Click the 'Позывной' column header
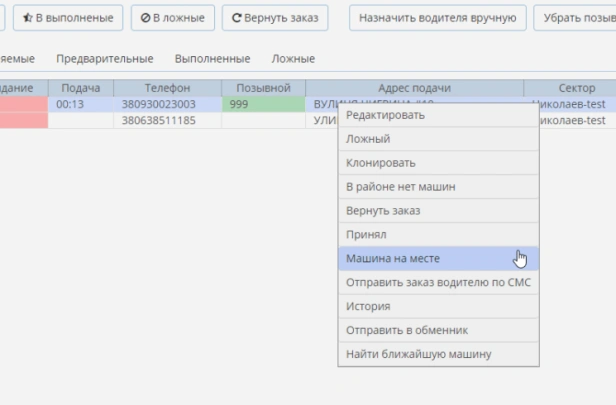Screen dimensions: 616x405 (263, 88)
